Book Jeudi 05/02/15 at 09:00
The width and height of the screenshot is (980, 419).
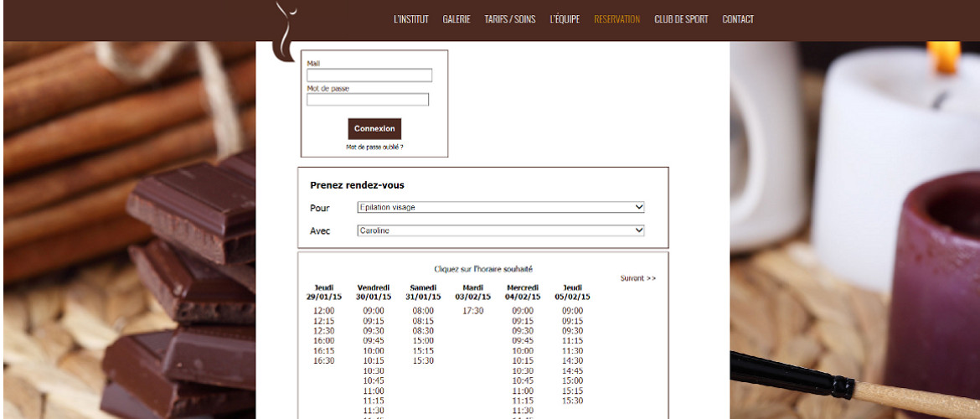[x=572, y=311]
